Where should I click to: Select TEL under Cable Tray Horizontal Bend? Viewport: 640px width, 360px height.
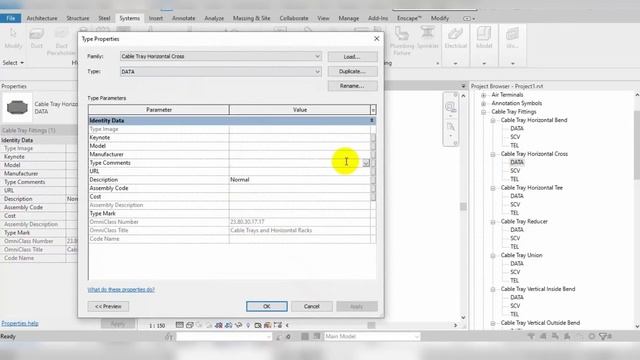coord(514,145)
